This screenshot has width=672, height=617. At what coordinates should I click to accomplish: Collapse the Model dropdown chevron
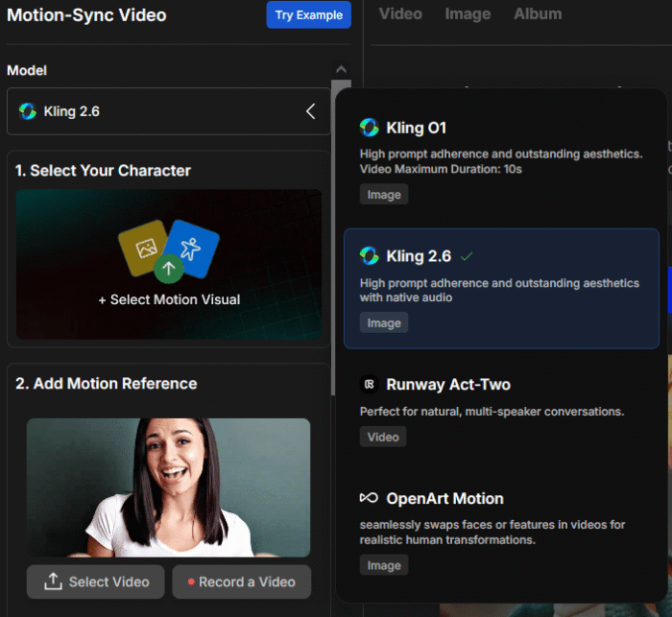click(x=310, y=111)
